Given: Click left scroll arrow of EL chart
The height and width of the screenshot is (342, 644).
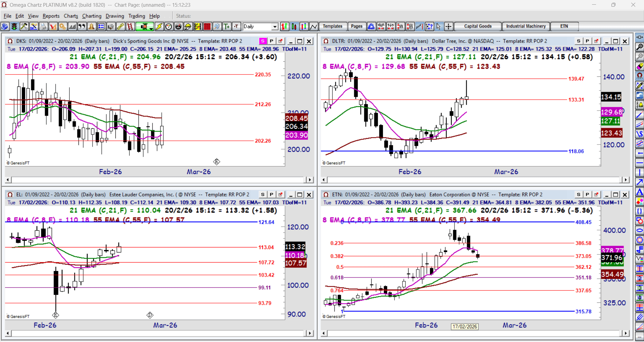Looking at the screenshot, I should pyautogui.click(x=8, y=333).
